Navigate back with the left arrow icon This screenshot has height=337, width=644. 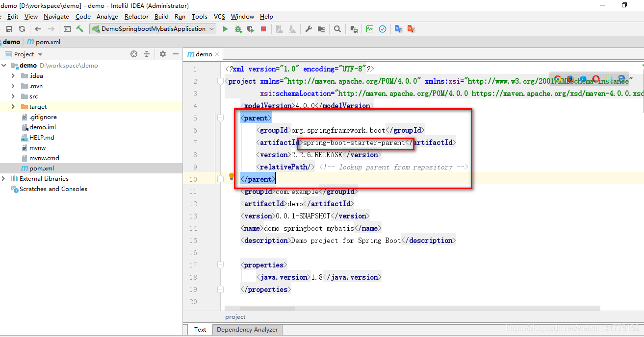[x=38, y=29]
